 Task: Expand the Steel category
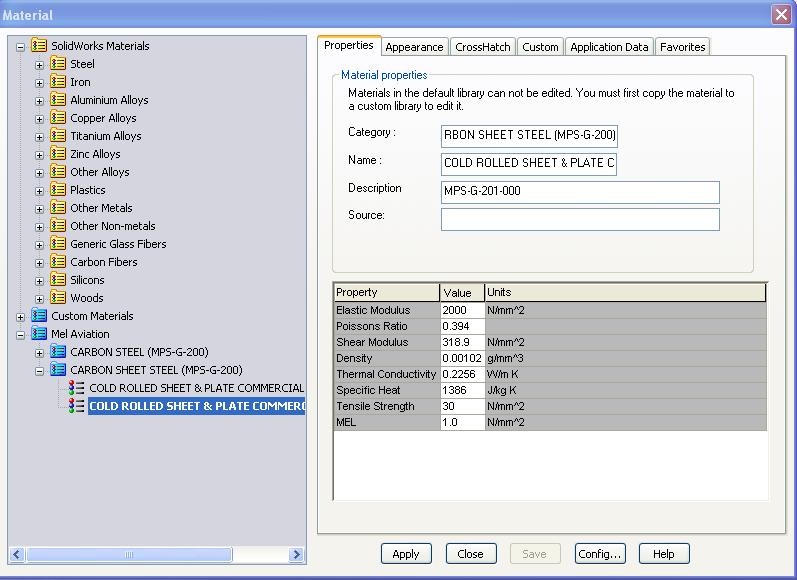coord(39,65)
